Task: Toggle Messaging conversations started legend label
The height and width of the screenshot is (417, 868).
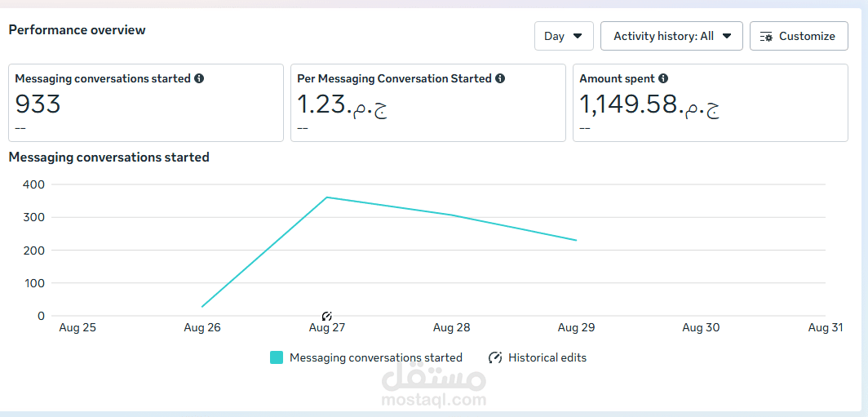Action: [x=375, y=357]
